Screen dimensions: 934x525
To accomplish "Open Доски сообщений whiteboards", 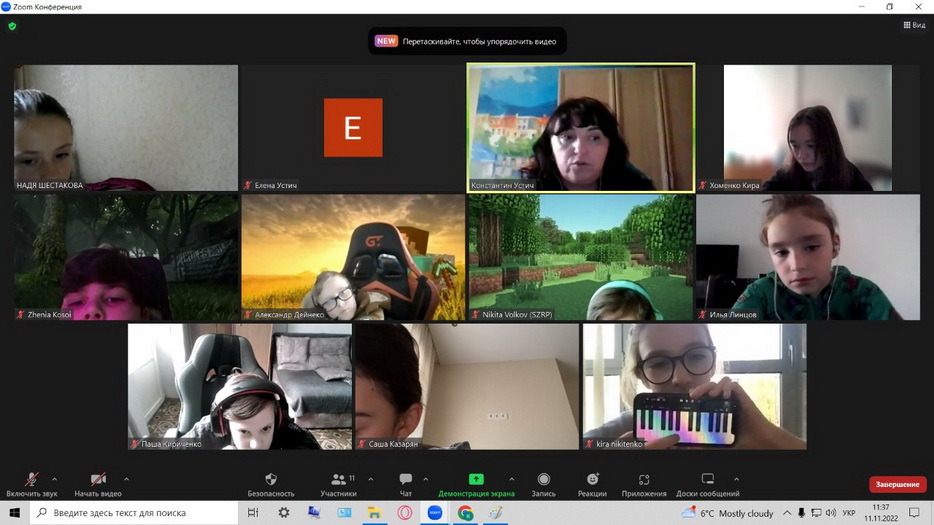I will tap(707, 484).
